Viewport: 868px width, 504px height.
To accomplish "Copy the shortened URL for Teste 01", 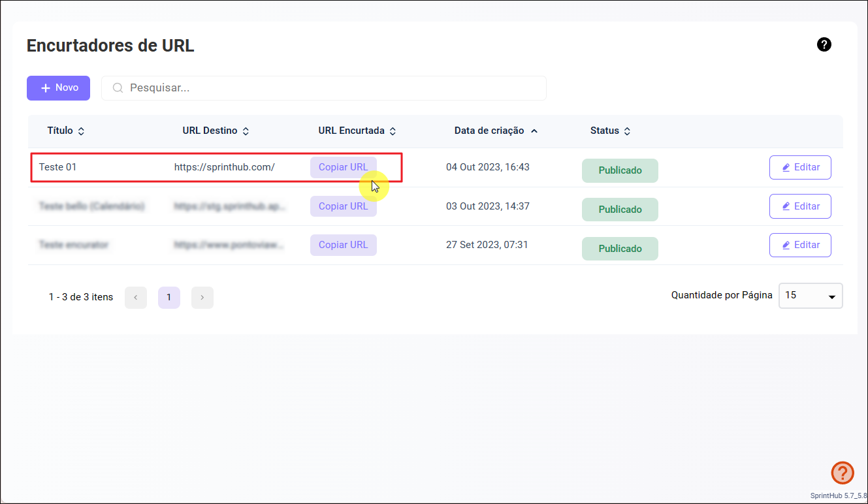I will tap(343, 167).
